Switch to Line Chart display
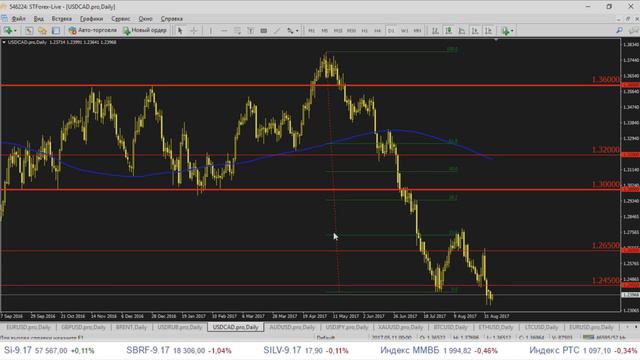640x360 pixels. pos(462,31)
